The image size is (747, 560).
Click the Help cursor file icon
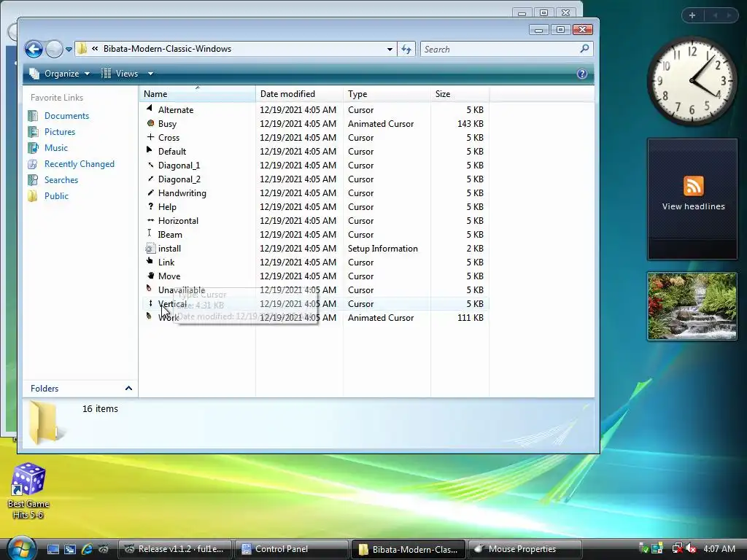pyautogui.click(x=150, y=206)
